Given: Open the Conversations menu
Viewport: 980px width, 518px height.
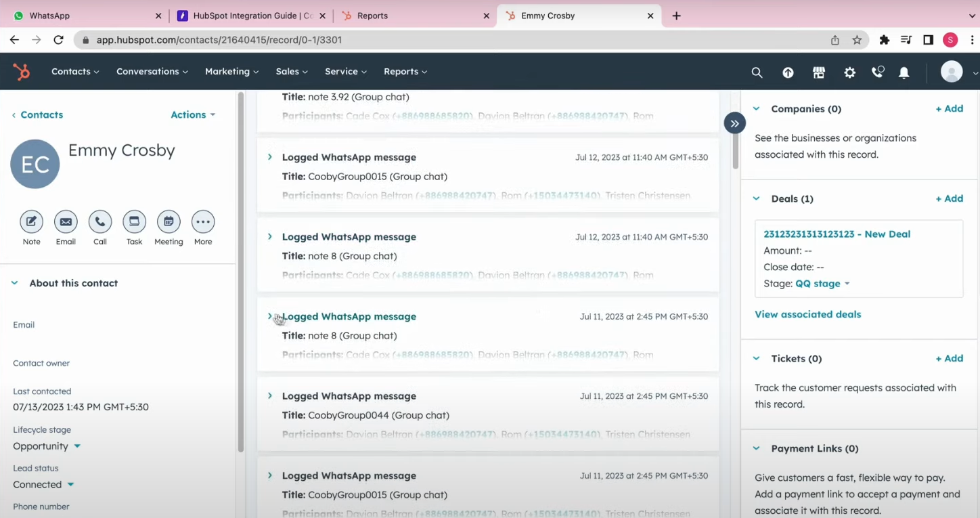Looking at the screenshot, I should click(x=151, y=71).
